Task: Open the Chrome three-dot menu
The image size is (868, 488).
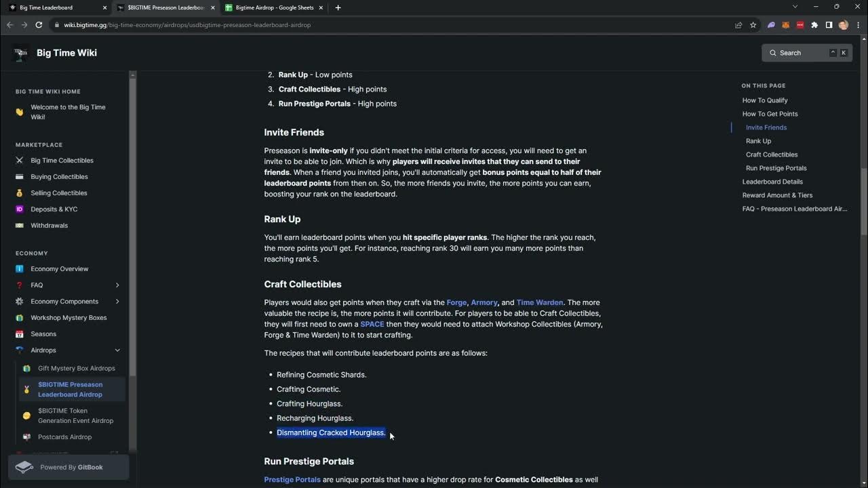Action: [857, 25]
